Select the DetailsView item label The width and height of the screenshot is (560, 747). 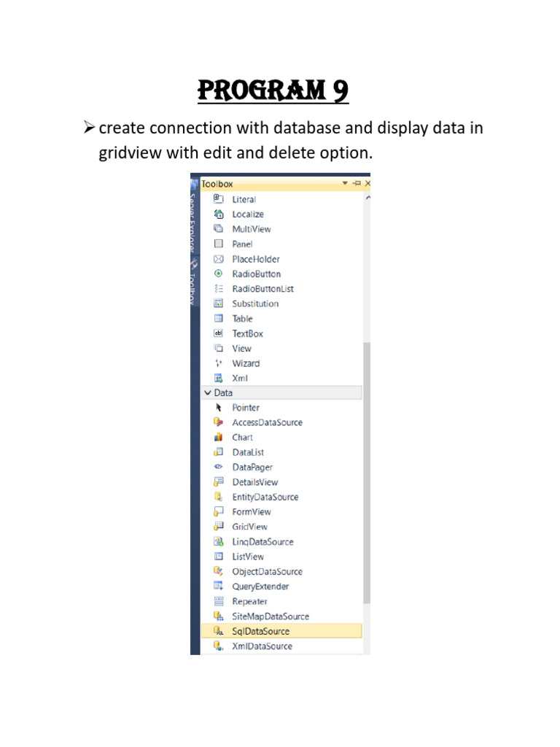tap(254, 482)
